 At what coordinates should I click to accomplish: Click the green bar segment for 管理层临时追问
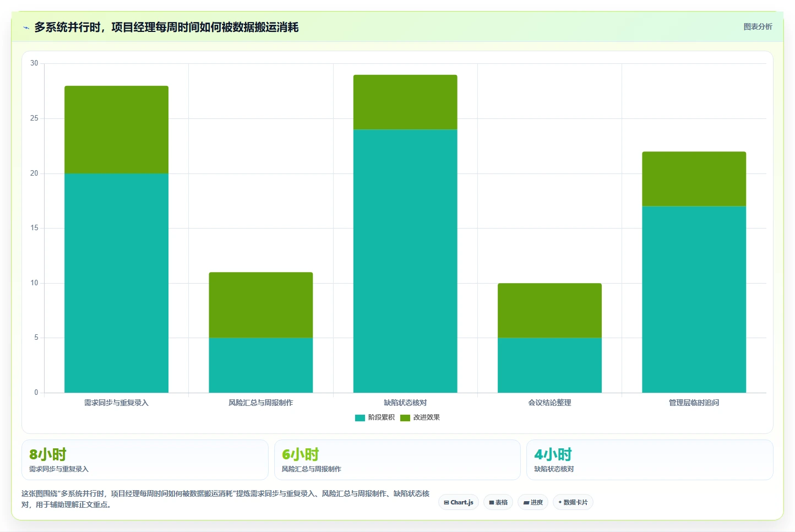pyautogui.click(x=694, y=179)
